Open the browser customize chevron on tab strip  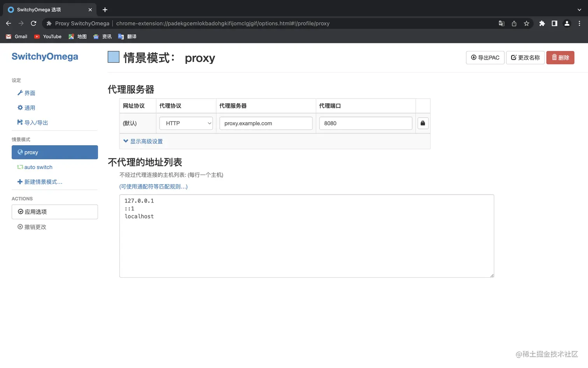click(x=579, y=9)
